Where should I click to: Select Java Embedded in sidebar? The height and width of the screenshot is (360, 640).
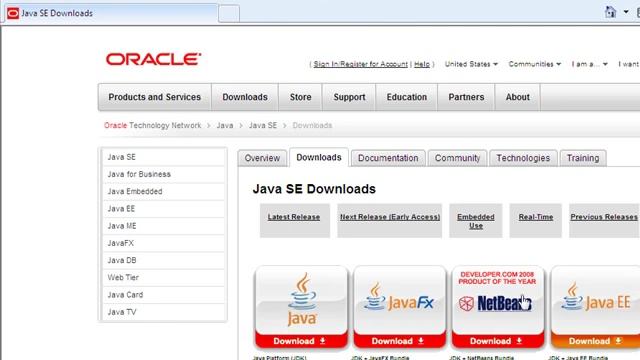click(163, 191)
